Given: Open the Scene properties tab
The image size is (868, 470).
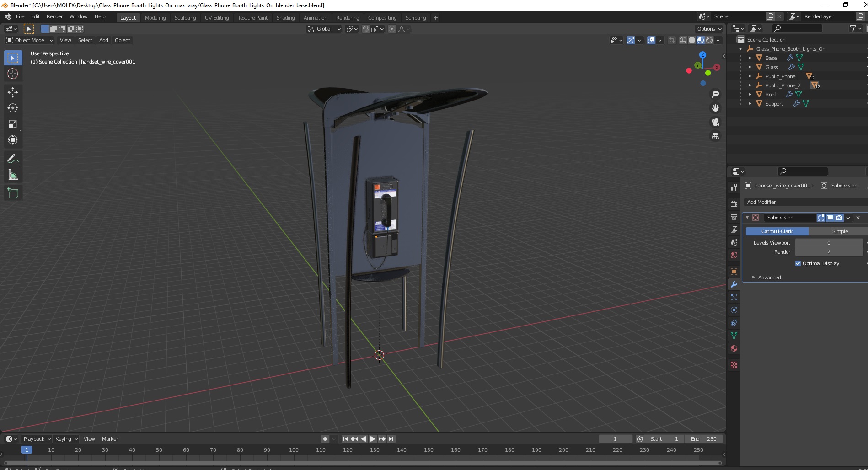Looking at the screenshot, I should pos(734,242).
